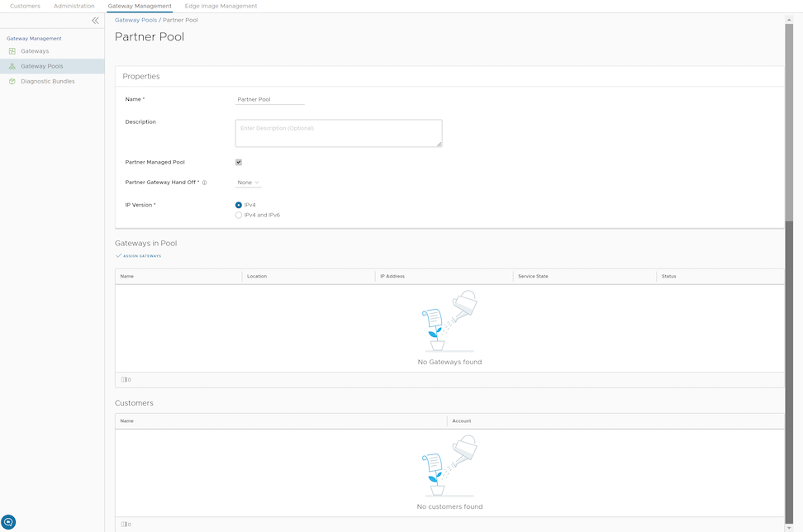Sort the Name column in Gateways table
The image size is (803, 532).
point(126,276)
